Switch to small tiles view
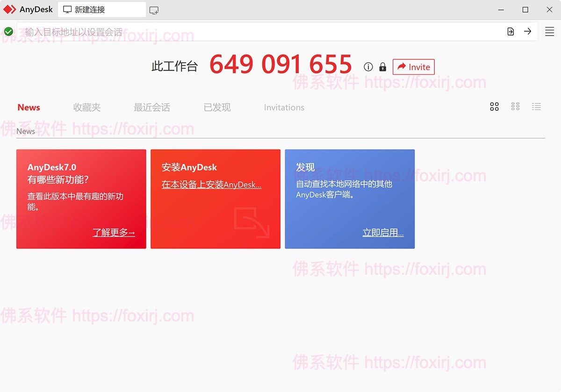The width and height of the screenshot is (561, 392). coord(515,107)
